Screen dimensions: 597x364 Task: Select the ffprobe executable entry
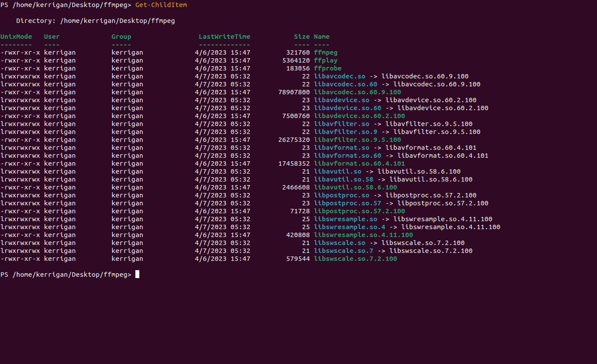[327, 68]
